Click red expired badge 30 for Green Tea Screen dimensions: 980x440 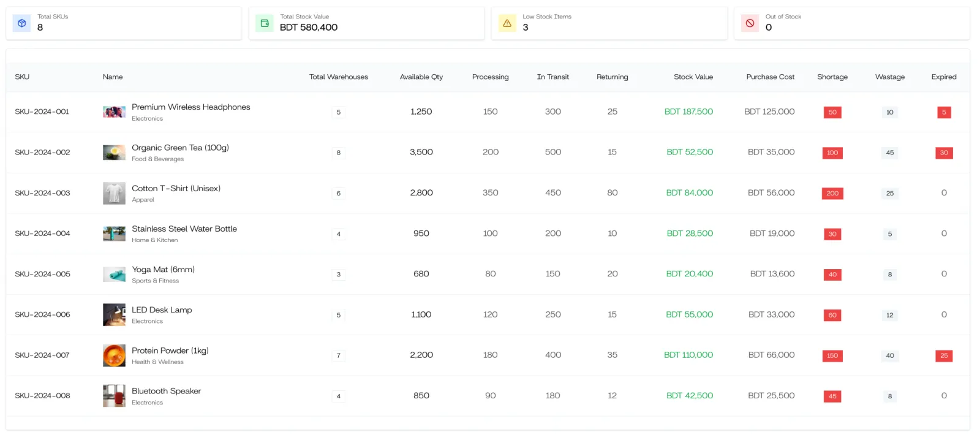point(944,153)
